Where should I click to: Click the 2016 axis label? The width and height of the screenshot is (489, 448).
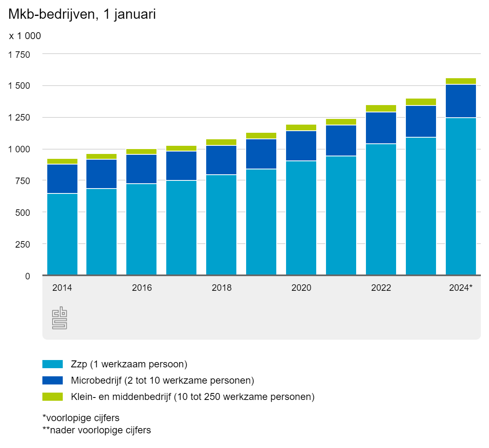pos(142,288)
